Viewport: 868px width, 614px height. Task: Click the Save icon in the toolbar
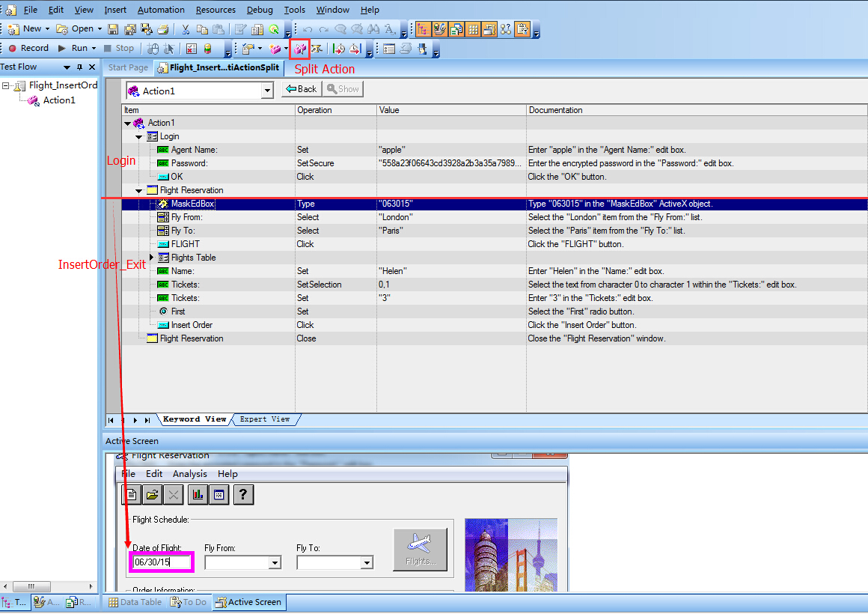click(113, 29)
